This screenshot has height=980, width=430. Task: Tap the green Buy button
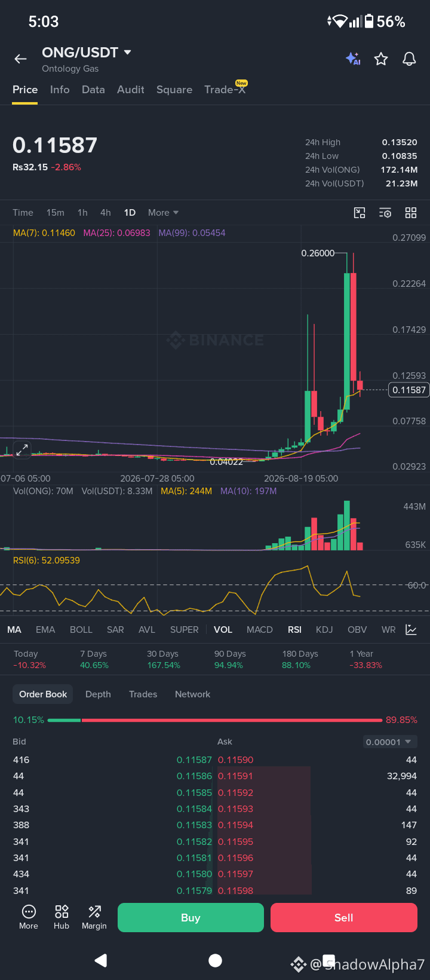[x=191, y=918]
